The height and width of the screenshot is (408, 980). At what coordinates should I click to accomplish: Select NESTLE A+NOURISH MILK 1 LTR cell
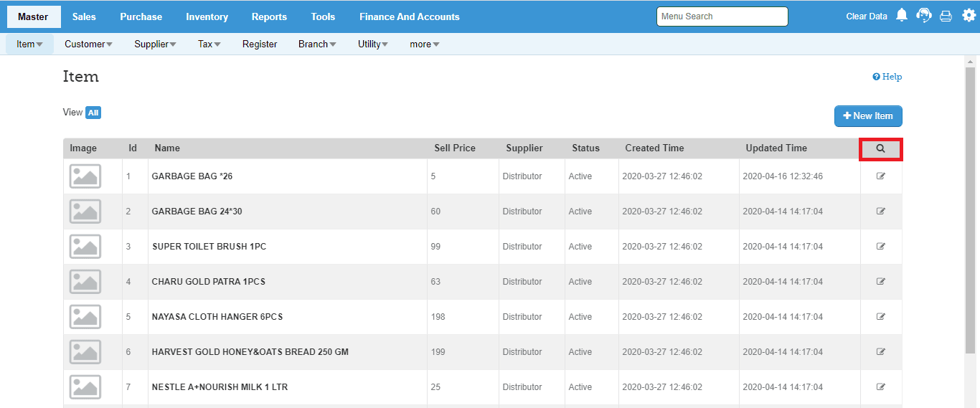pyautogui.click(x=288, y=387)
